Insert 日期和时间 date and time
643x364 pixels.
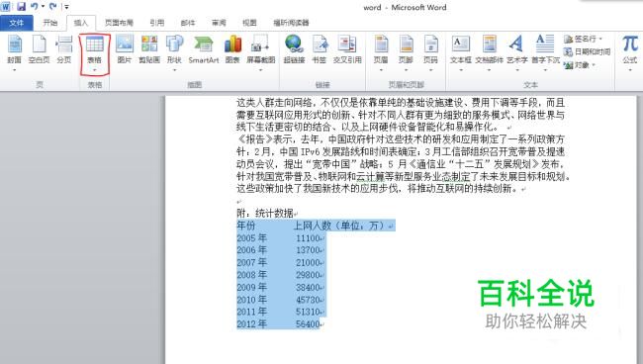[588, 52]
